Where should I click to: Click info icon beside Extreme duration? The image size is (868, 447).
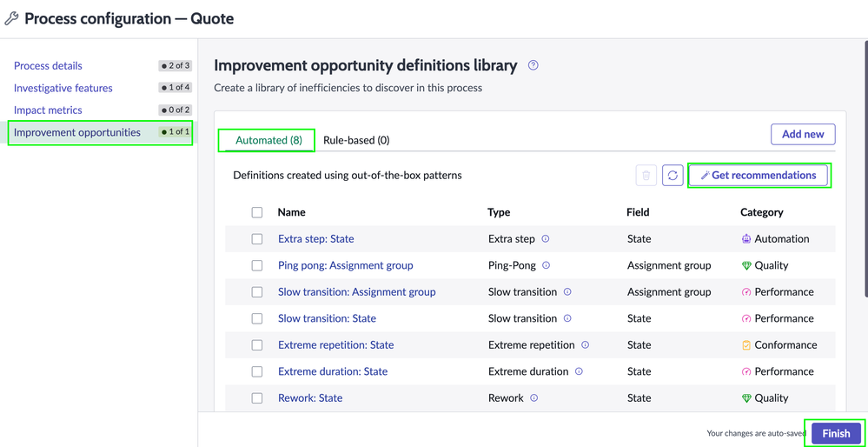[x=579, y=371]
